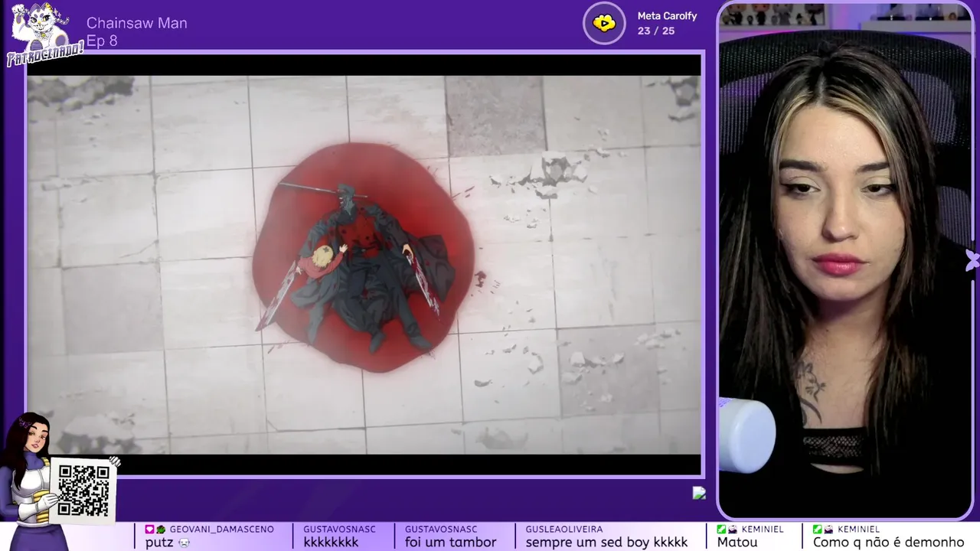Click the '23 / 25' goal counter
The image size is (980, 551).
[656, 31]
